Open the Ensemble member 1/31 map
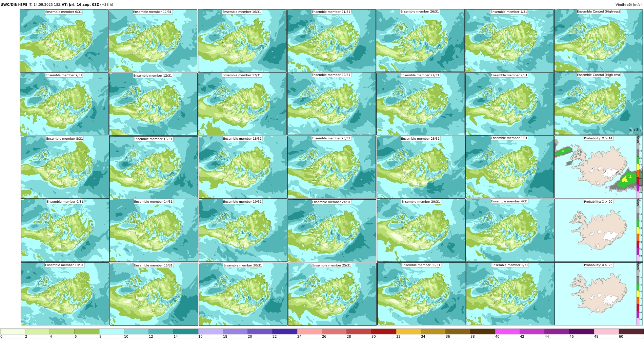644x339 pixels. click(x=509, y=41)
